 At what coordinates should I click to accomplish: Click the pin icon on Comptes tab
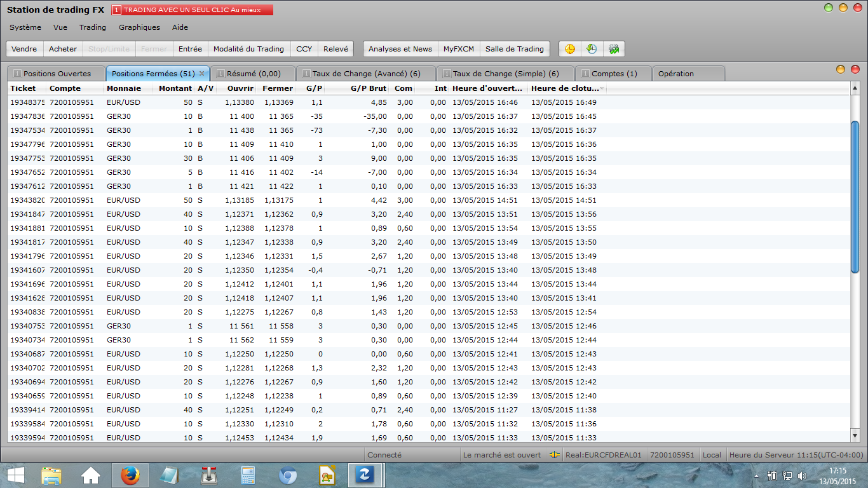(x=585, y=74)
